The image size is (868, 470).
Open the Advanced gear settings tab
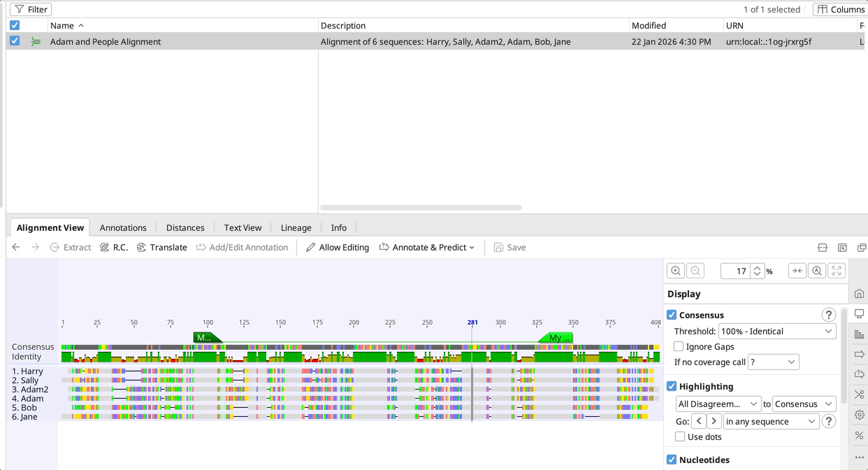(859, 415)
